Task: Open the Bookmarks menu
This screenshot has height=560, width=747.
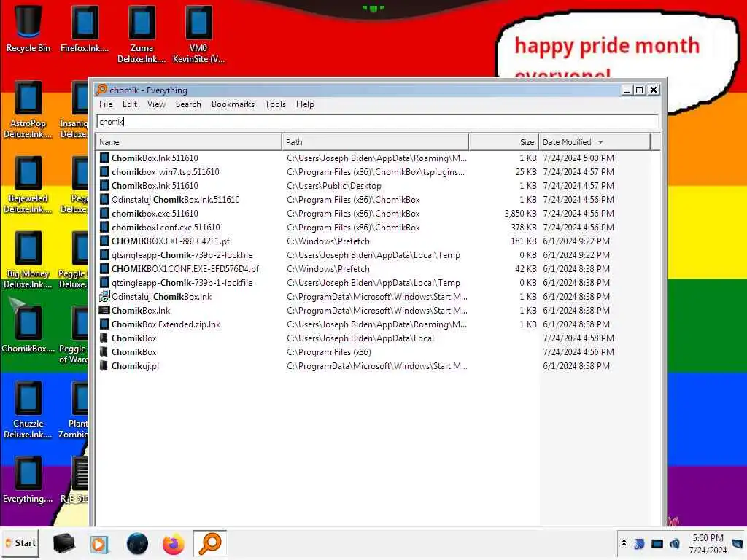Action: click(233, 104)
